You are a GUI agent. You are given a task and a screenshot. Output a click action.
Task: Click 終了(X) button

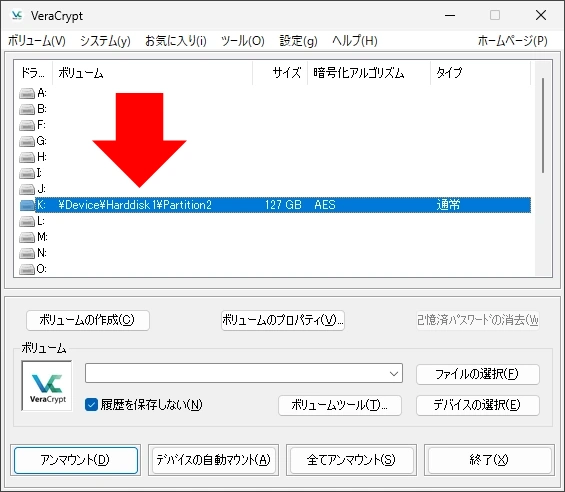(x=489, y=460)
